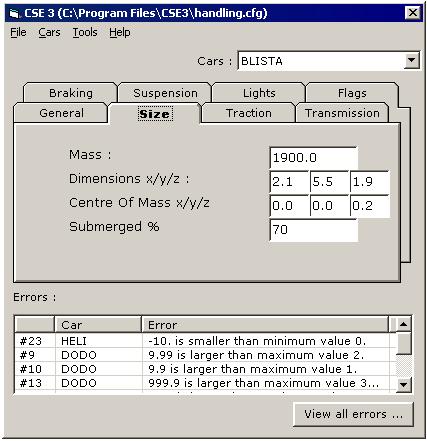Click the Dimensions y field 5.5

(330, 182)
